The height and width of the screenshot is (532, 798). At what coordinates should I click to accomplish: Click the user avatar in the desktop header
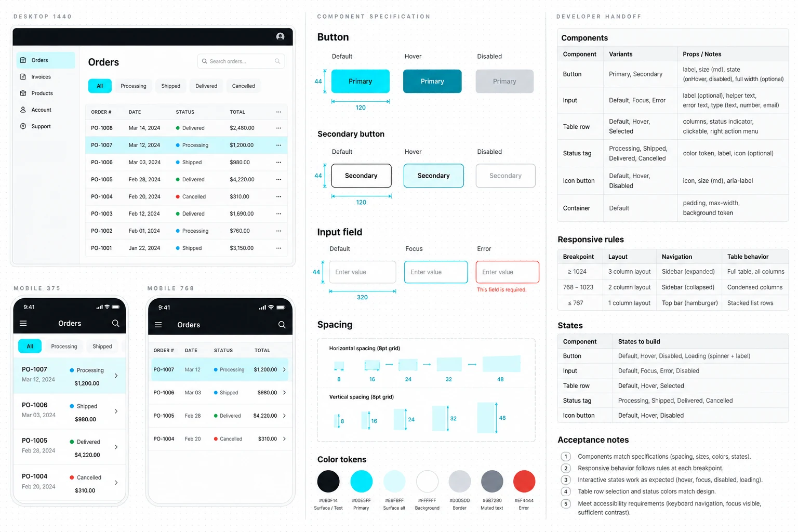pyautogui.click(x=280, y=36)
